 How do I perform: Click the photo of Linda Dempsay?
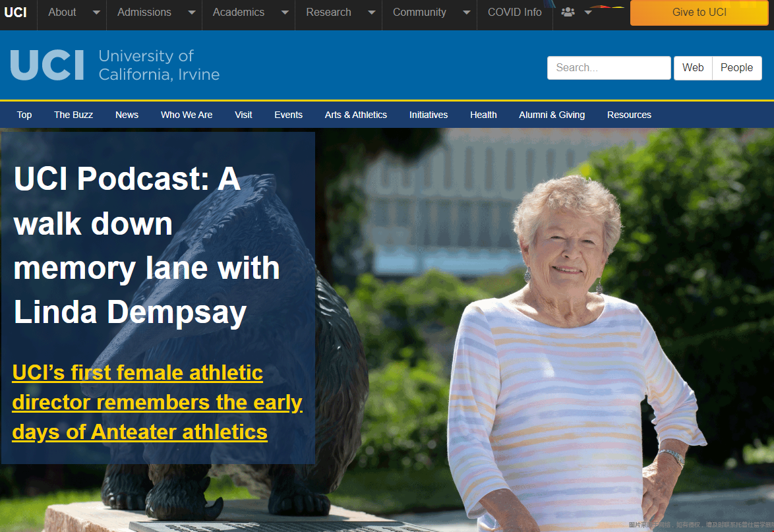click(x=576, y=353)
